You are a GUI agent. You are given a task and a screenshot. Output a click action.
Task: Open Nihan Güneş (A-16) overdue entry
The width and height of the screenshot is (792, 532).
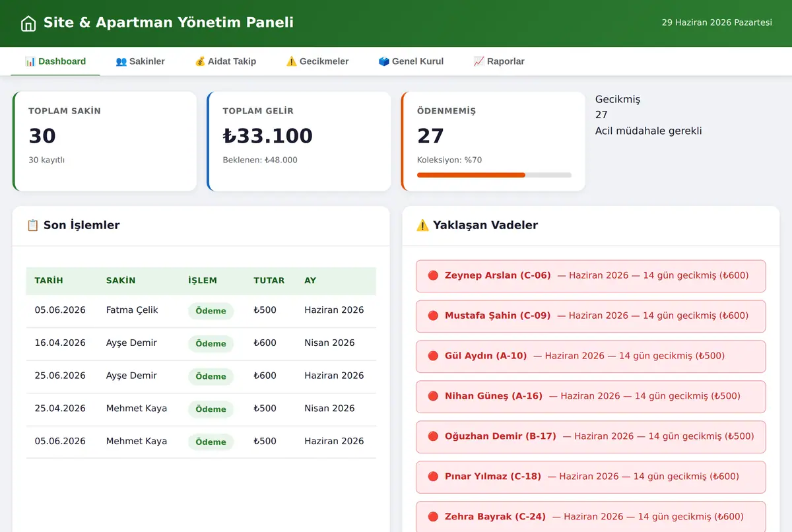[x=591, y=396]
